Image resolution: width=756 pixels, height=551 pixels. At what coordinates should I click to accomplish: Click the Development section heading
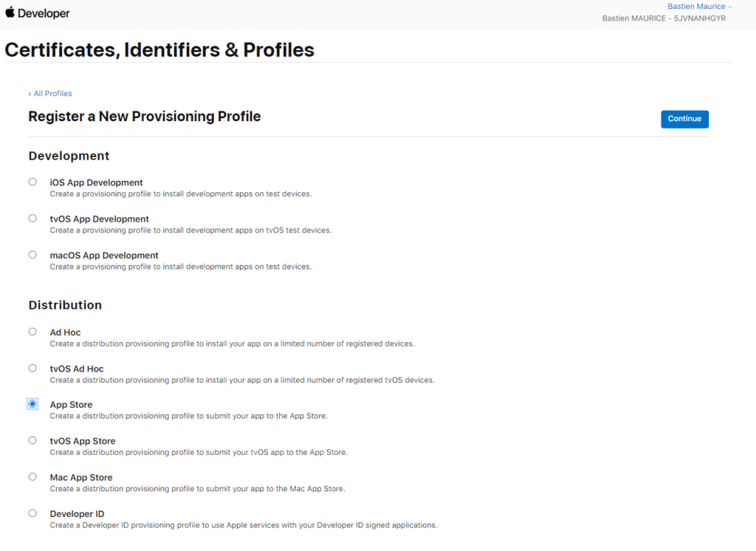pyautogui.click(x=69, y=156)
